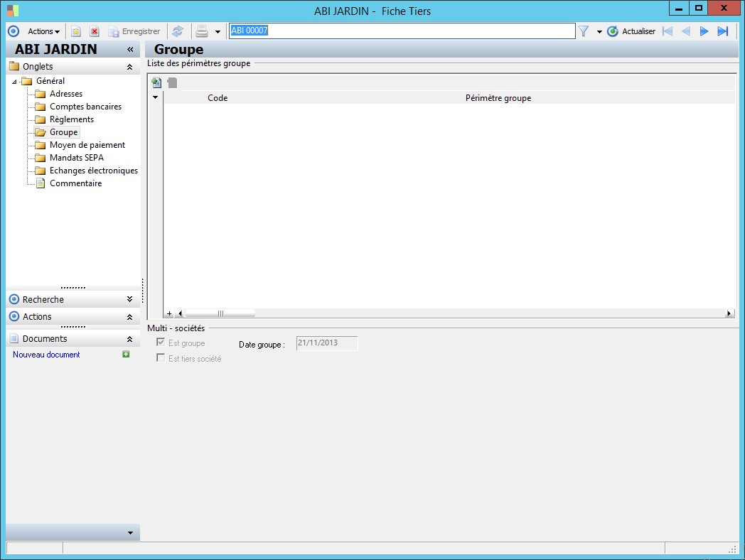The height and width of the screenshot is (560, 745).
Task: Click the Date groupe field
Action: click(x=327, y=343)
